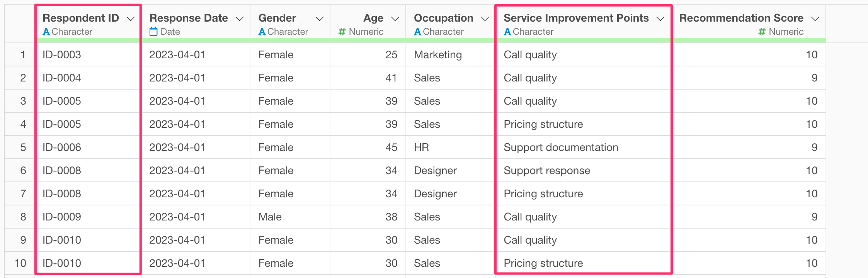Screen dimensions: 868x278
Task: Open the Age column dropdown chevron
Action: pos(395,19)
